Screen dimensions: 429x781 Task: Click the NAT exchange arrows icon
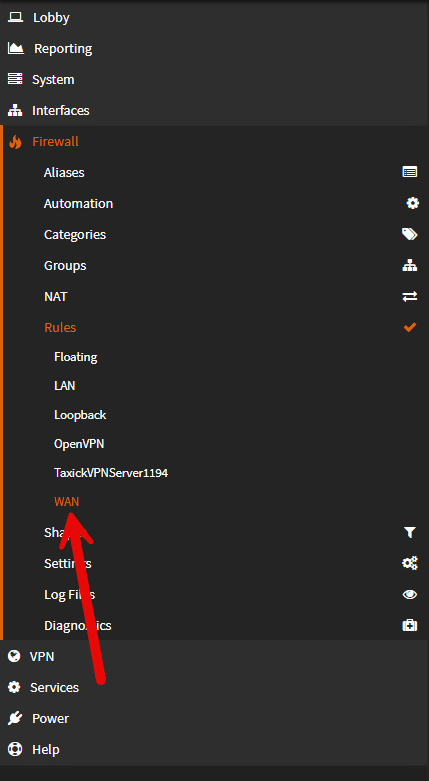(x=410, y=296)
